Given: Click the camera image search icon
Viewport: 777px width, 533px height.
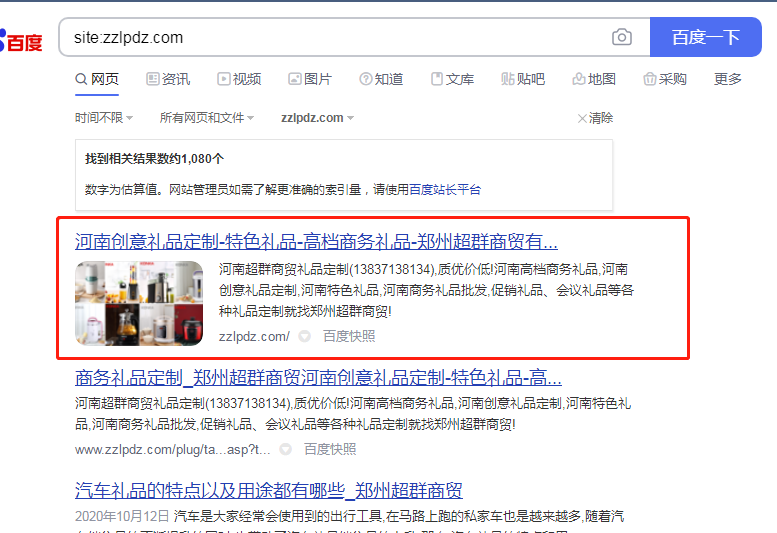Looking at the screenshot, I should (622, 38).
